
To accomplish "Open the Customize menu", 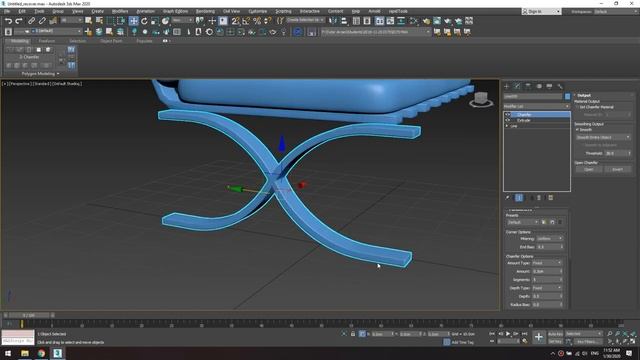I will 258,11.
